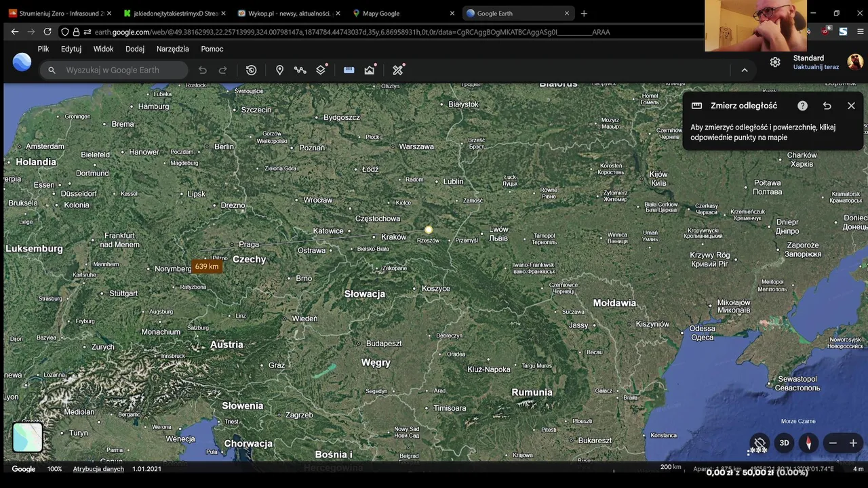This screenshot has height=488, width=868.
Task: Click the Google Earth logo icon
Action: [22, 62]
